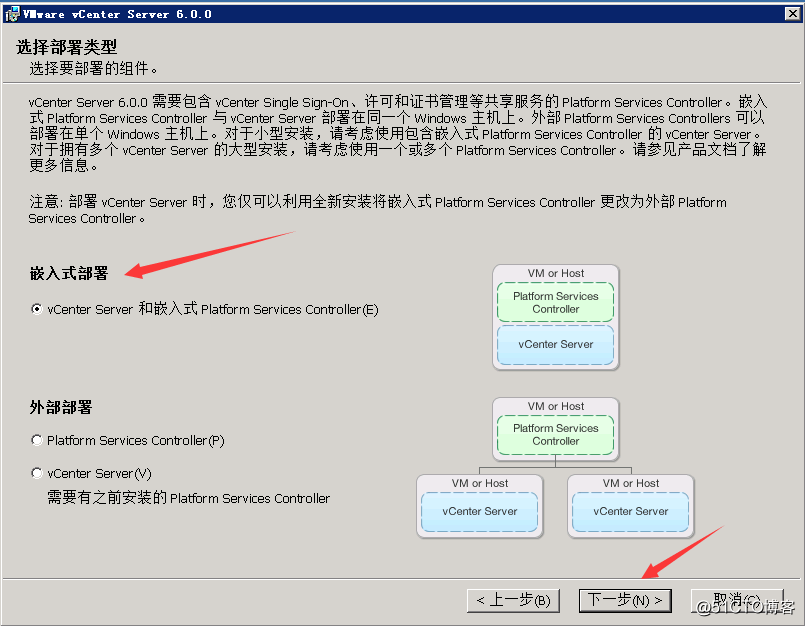Click the 外部部署 section heading

61,407
